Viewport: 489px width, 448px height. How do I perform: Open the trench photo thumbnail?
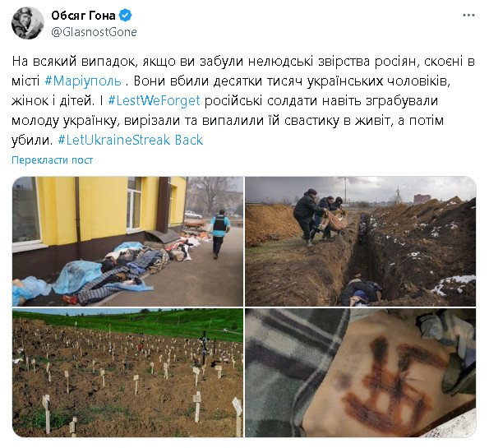(x=361, y=242)
